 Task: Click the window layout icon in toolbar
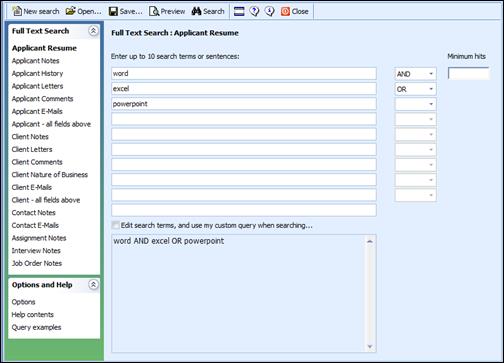(239, 11)
